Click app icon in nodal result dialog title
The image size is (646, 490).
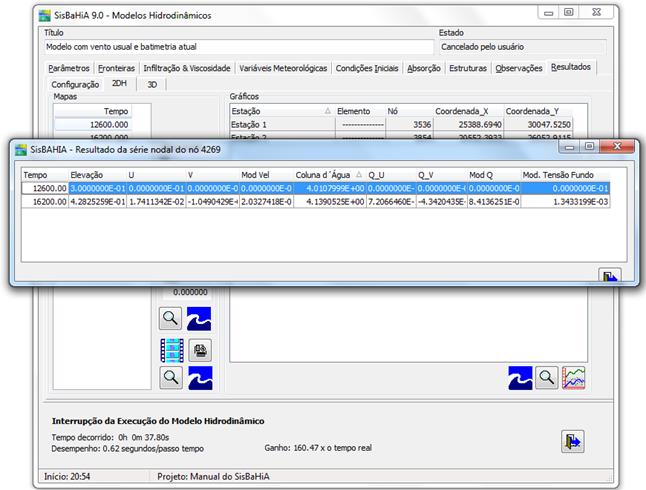tap(21, 150)
